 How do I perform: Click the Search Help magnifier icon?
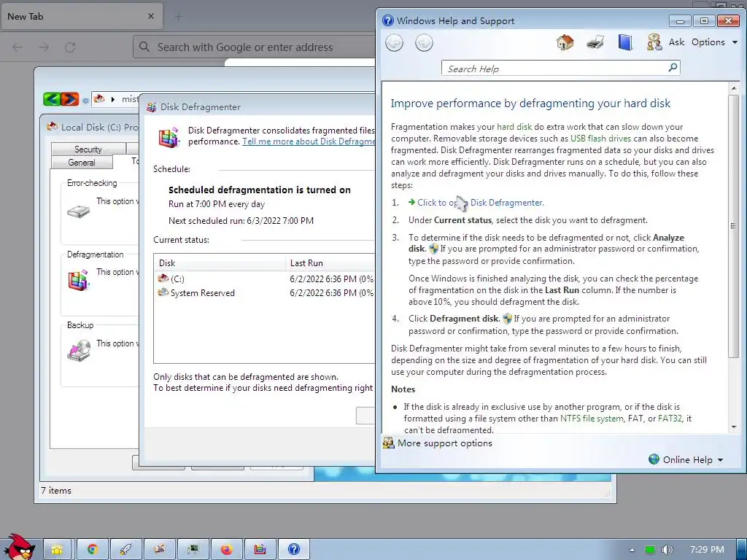pos(673,68)
